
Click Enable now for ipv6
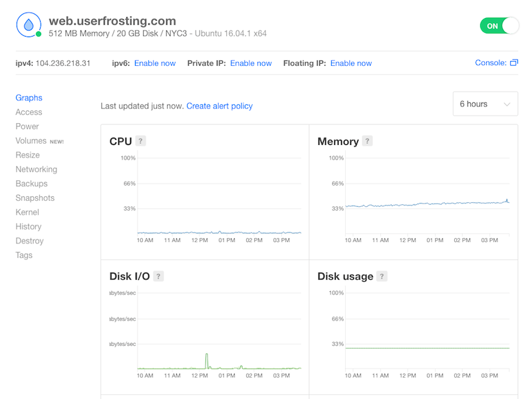click(155, 63)
